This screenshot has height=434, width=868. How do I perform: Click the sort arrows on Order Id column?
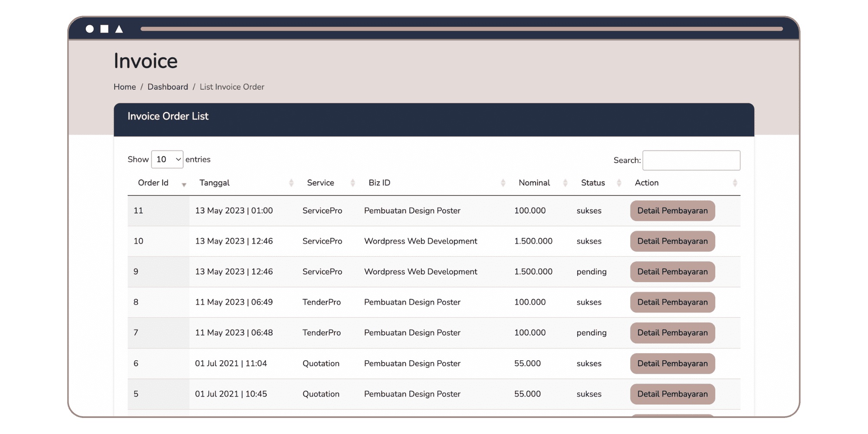coord(184,184)
